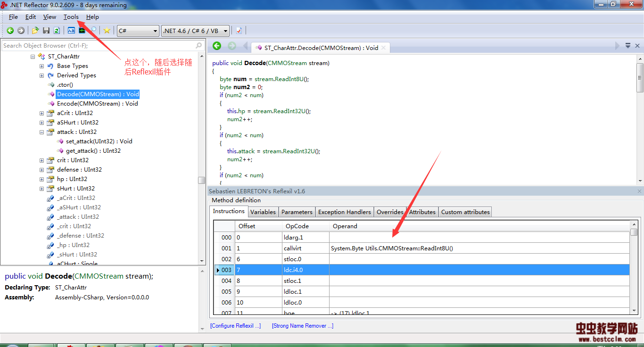The width and height of the screenshot is (644, 347).
Task: Click the options checklist icon after version dropdown
Action: 239,31
